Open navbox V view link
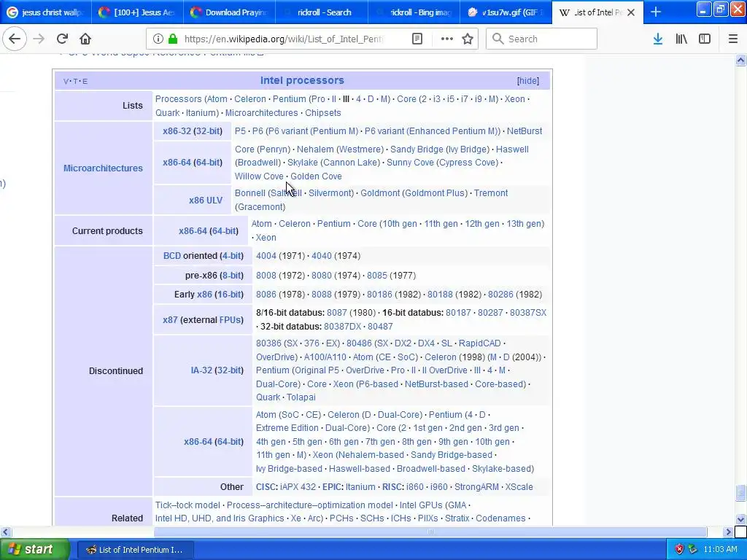Screen dimensions: 747x560 click(66, 82)
